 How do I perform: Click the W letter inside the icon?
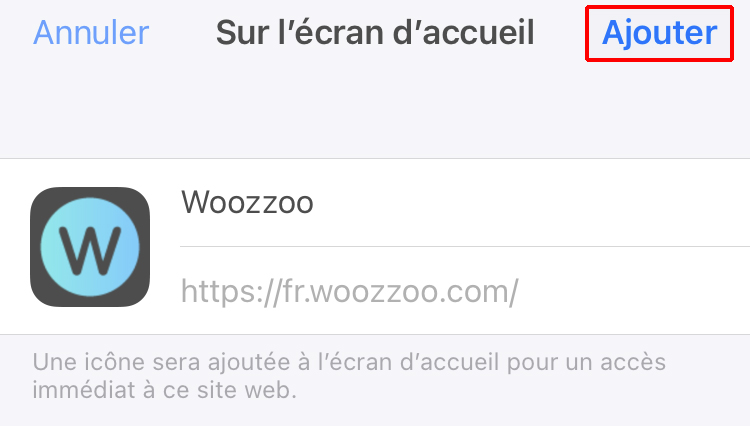(x=90, y=251)
